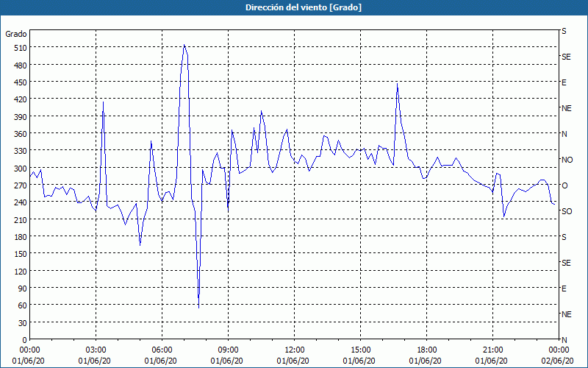Click the 420 y-axis tick label
The height and width of the screenshot is (368, 588).
click(x=21, y=99)
